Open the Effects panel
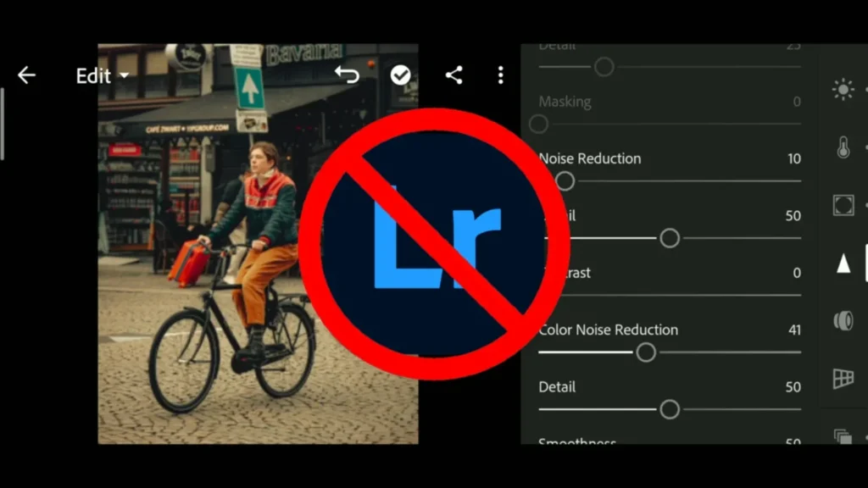868x488 pixels. pos(843,204)
